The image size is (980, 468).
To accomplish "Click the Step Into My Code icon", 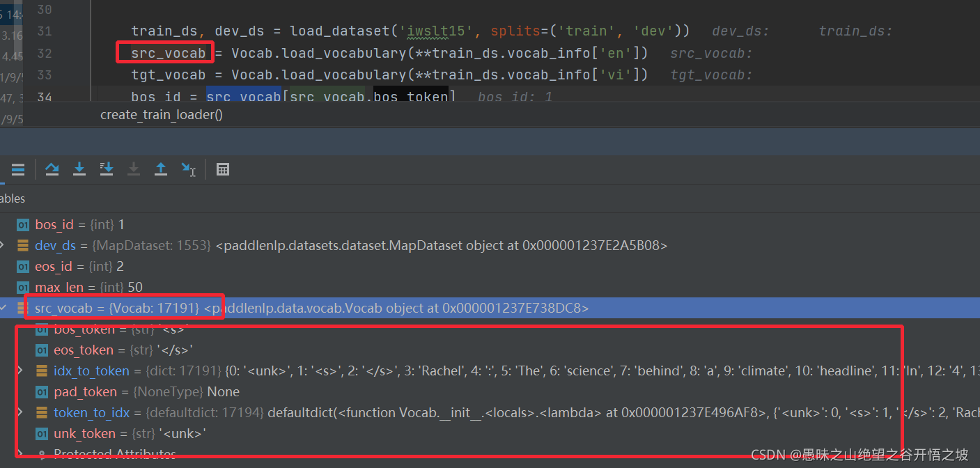I will (x=107, y=169).
